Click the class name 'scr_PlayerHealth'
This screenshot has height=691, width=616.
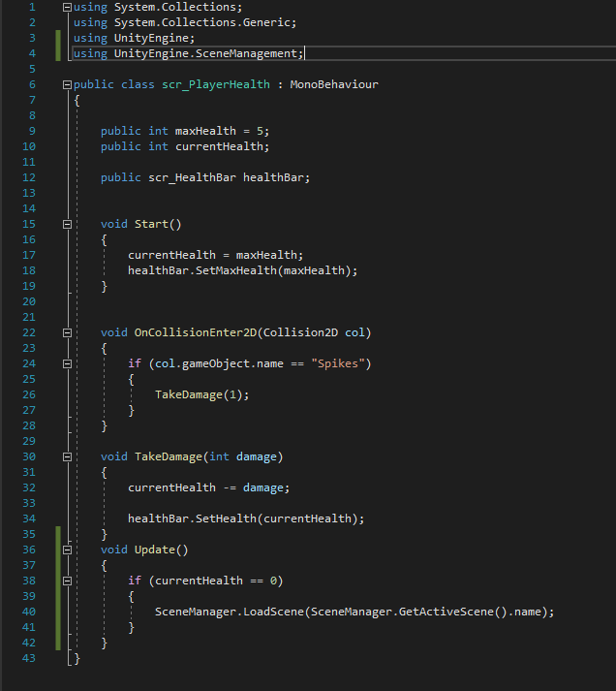click(216, 84)
